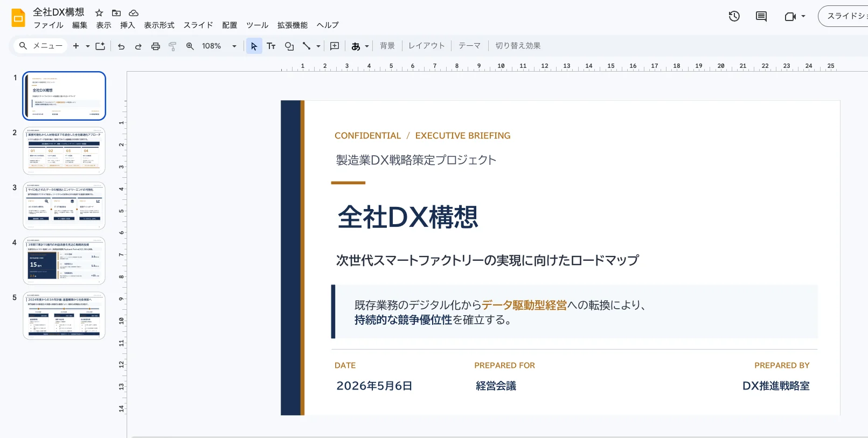This screenshot has height=438, width=868.
Task: Open the 編集 menu
Action: [x=80, y=25]
